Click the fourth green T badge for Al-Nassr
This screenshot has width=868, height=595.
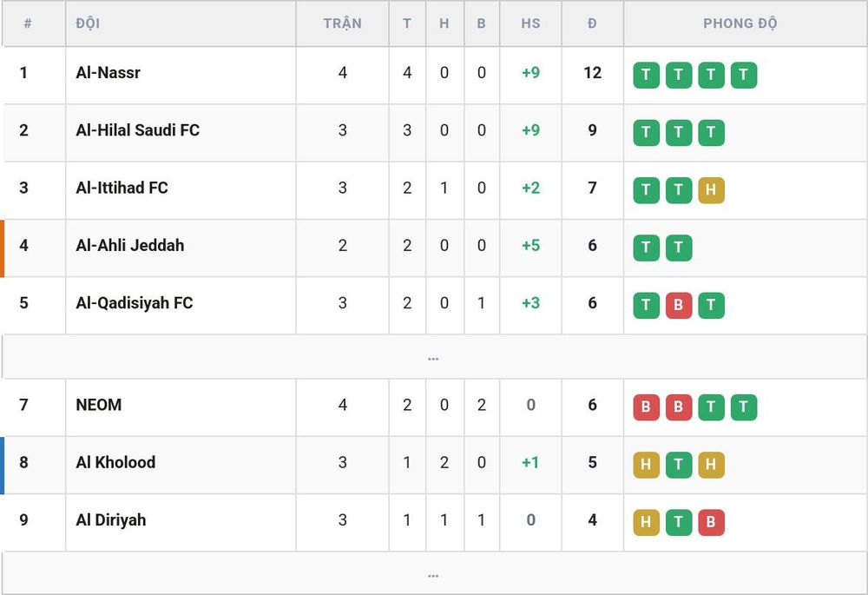coord(744,75)
